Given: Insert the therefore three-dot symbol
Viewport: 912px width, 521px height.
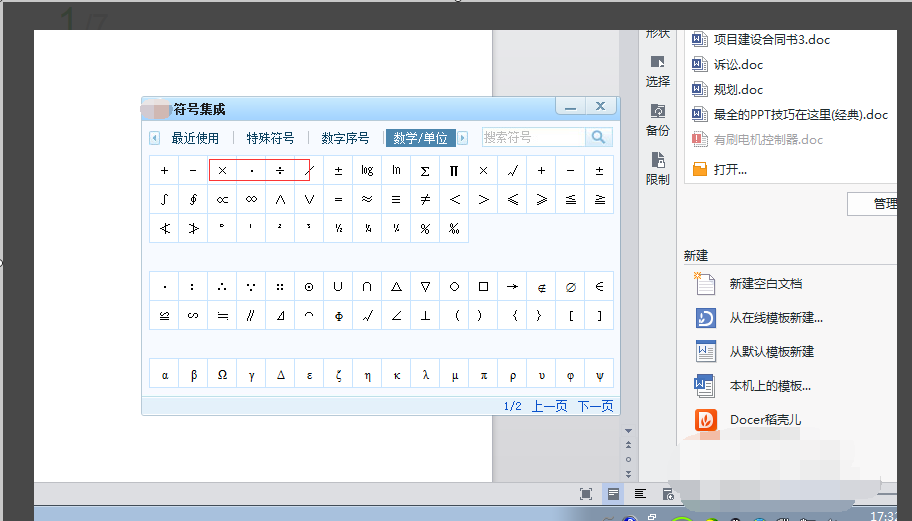Looking at the screenshot, I should tap(222, 287).
